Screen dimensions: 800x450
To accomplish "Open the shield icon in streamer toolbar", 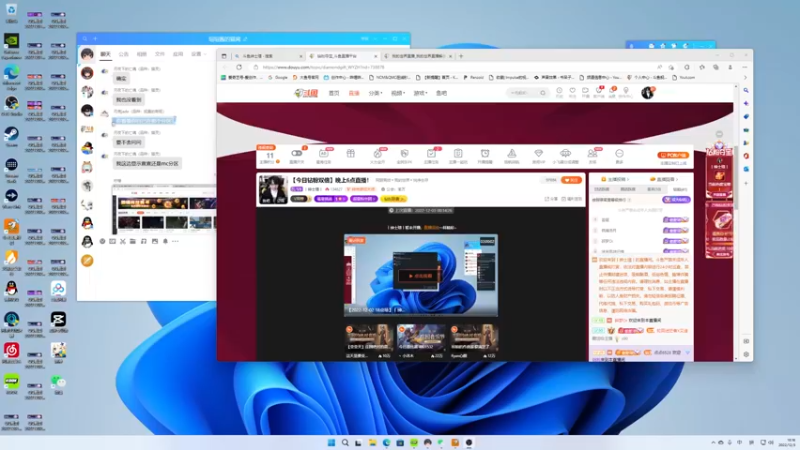I will (x=404, y=153).
